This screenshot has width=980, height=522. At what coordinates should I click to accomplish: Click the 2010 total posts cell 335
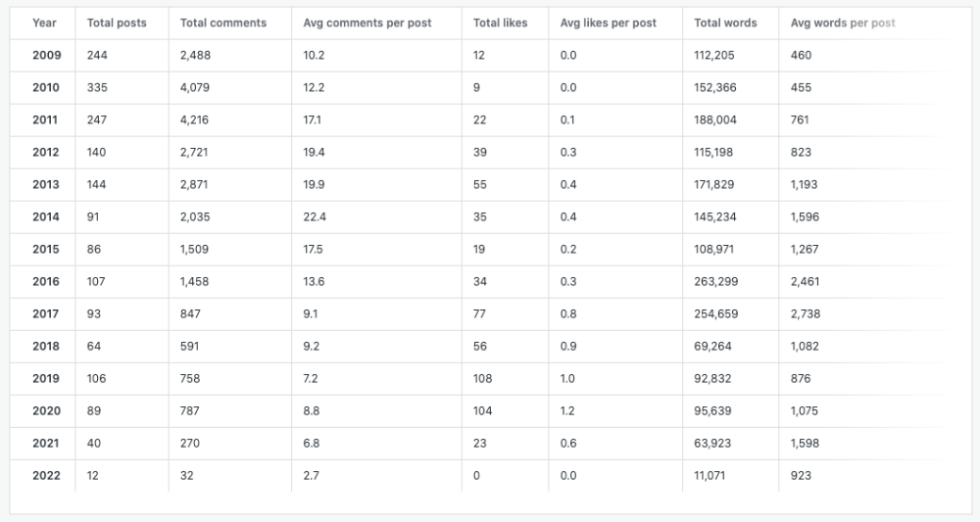(97, 87)
